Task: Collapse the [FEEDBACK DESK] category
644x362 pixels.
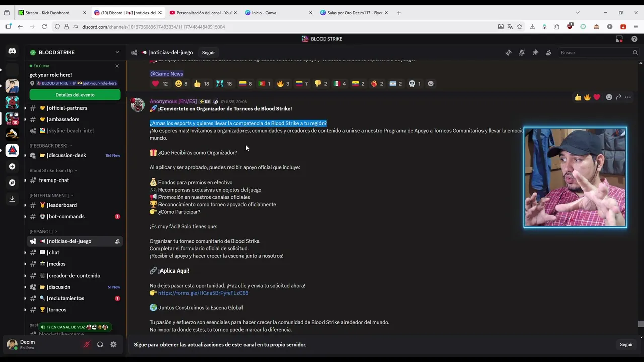Action: (50, 146)
